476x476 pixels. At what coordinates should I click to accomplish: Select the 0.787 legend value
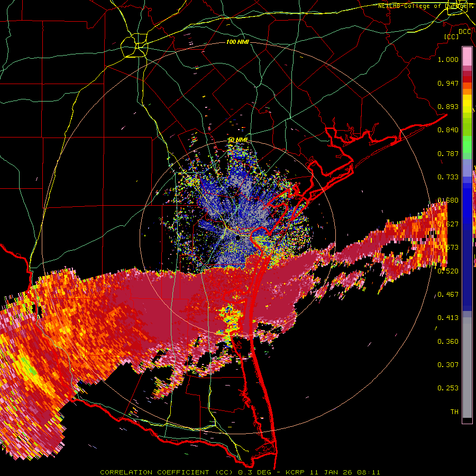click(x=448, y=153)
